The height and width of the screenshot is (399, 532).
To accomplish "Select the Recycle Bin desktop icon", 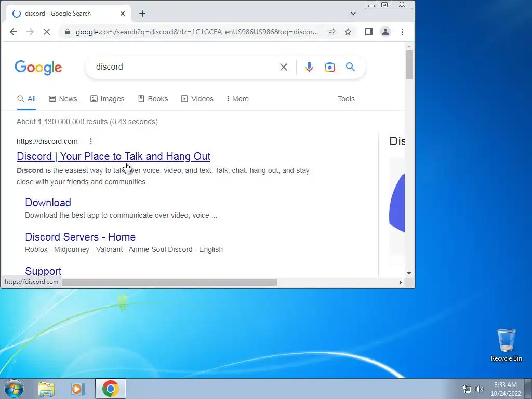I will [x=506, y=345].
